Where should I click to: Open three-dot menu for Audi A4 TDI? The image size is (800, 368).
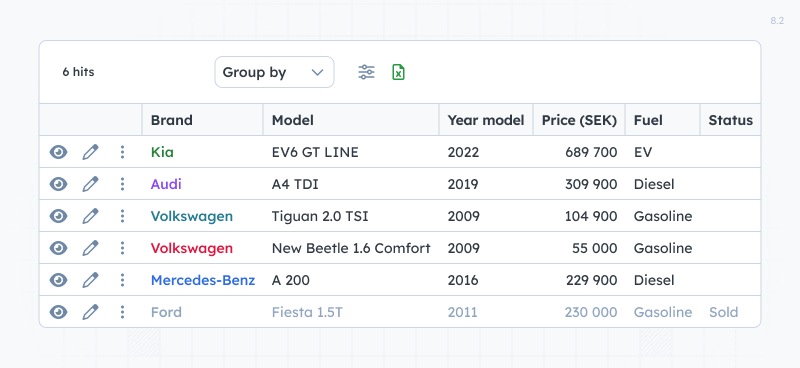tap(122, 184)
